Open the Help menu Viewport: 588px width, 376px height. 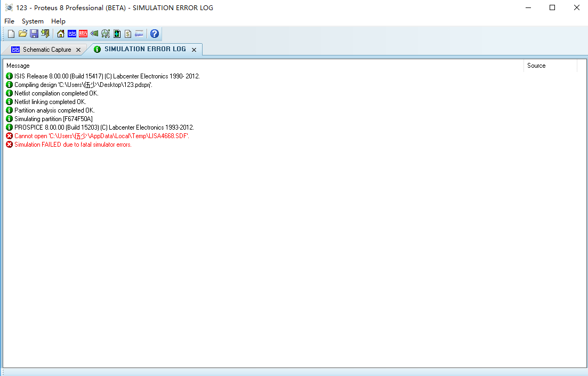[x=58, y=21]
